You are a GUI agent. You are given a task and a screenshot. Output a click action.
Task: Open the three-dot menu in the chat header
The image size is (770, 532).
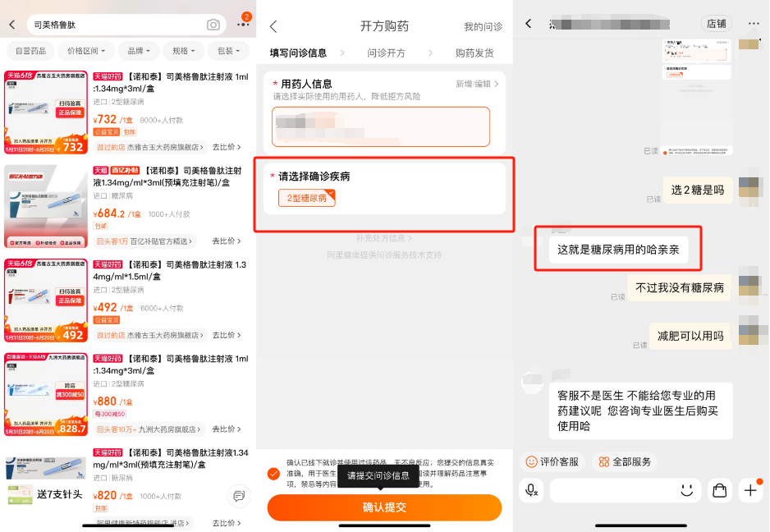[x=754, y=24]
